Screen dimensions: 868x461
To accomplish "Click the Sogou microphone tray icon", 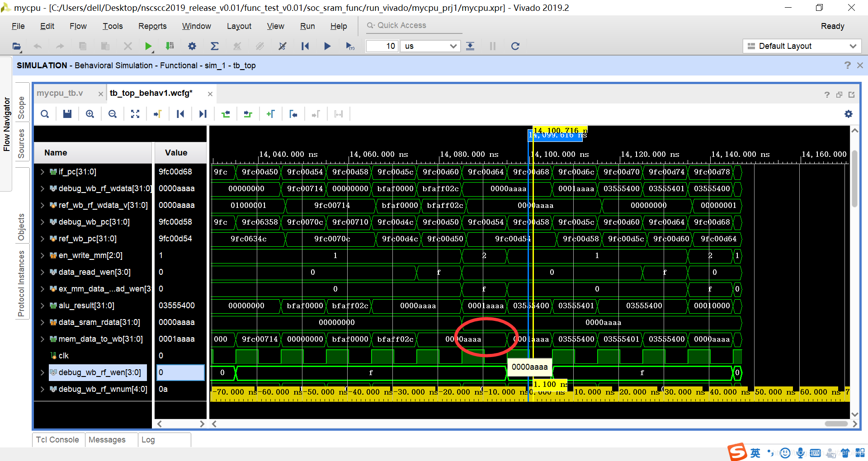I will pyautogui.click(x=801, y=452).
